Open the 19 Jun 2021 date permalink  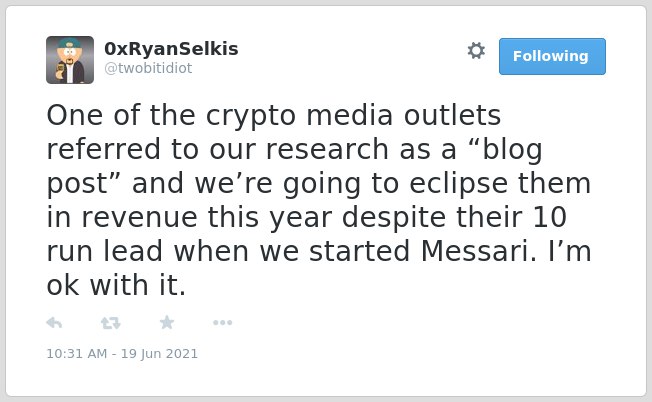point(159,354)
